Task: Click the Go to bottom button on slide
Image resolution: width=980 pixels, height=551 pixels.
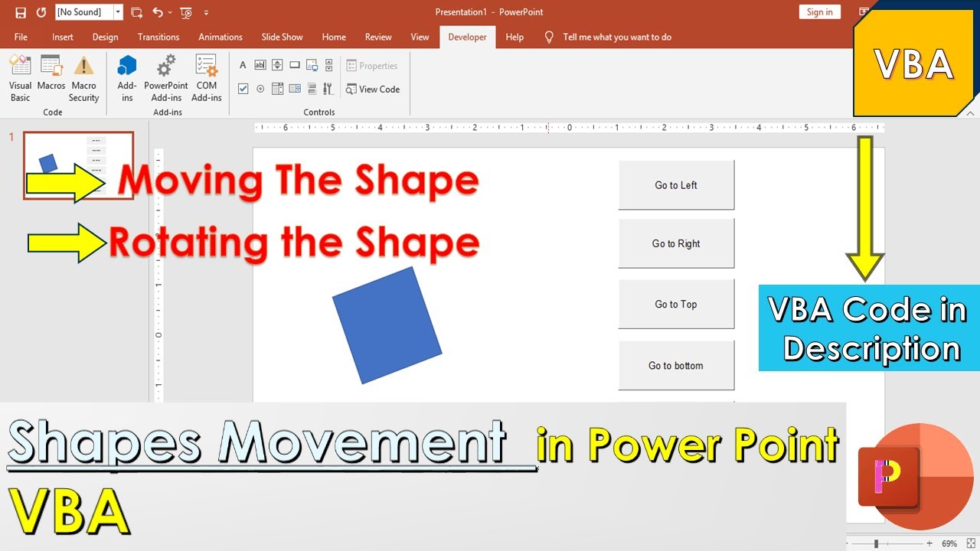Action: [x=676, y=365]
